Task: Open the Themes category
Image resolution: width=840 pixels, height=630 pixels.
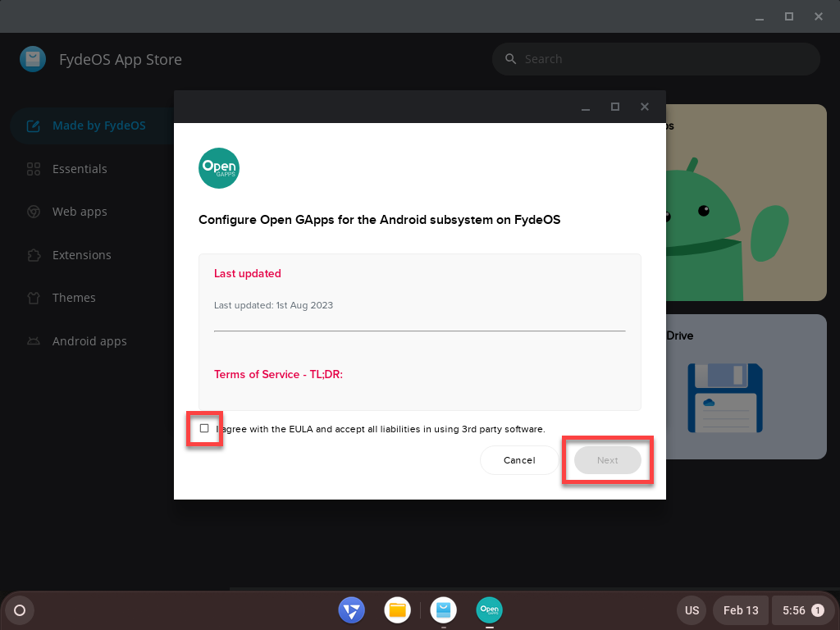Action: 74,298
